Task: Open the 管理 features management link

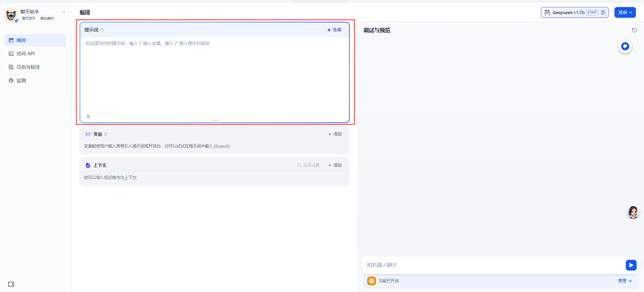Action: (624, 281)
